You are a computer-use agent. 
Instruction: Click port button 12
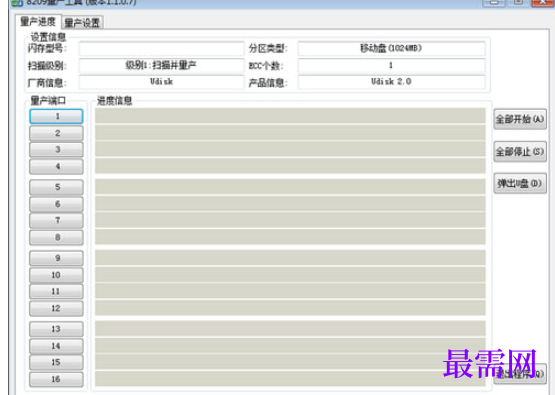[x=57, y=308]
